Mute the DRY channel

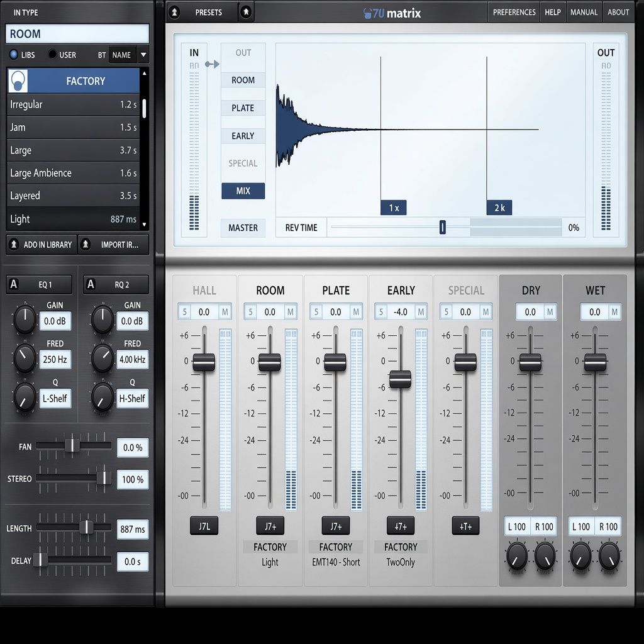pos(550,312)
